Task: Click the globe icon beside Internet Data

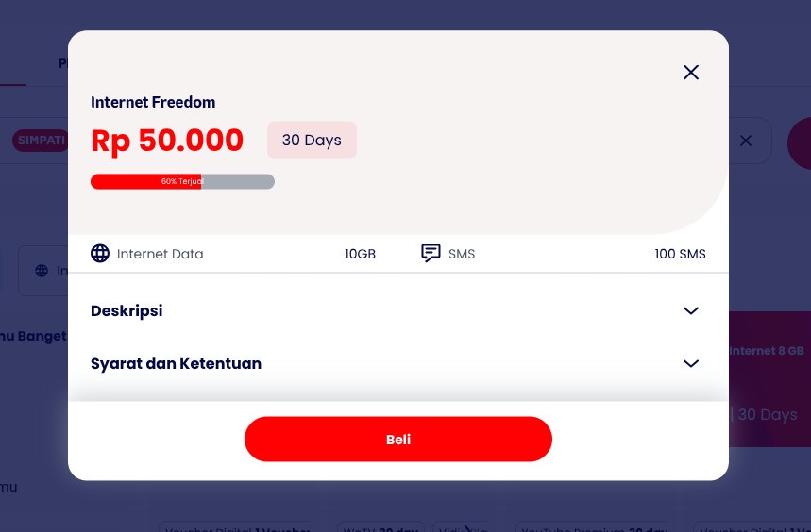Action: tap(100, 254)
